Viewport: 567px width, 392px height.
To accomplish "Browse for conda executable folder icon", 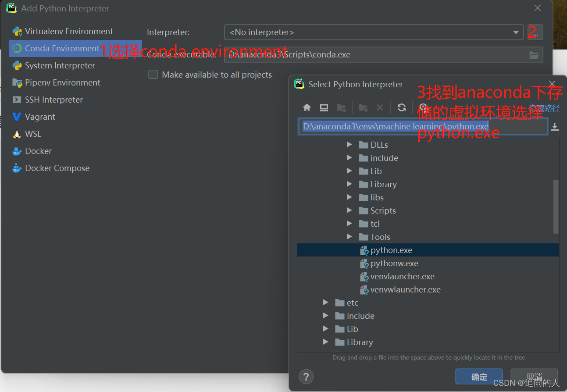I will [534, 55].
